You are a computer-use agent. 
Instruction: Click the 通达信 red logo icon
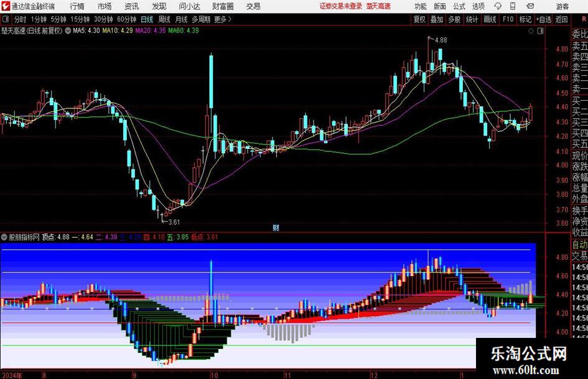click(6, 6)
